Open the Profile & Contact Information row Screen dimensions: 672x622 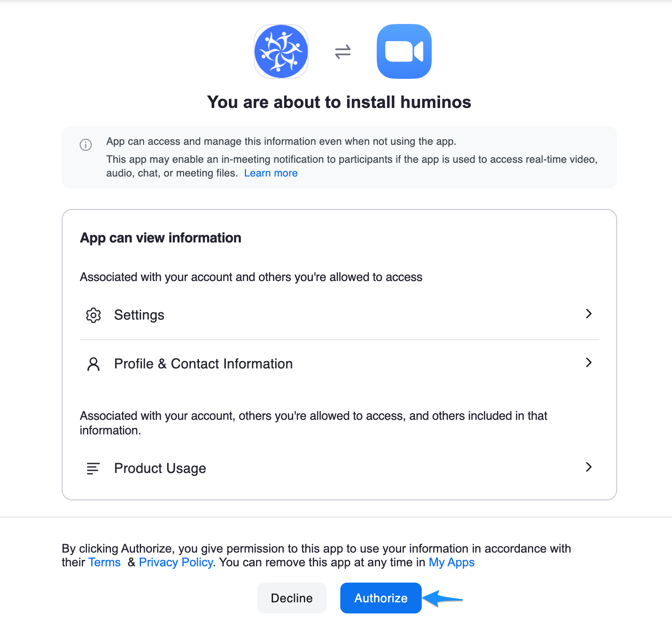[x=339, y=364]
